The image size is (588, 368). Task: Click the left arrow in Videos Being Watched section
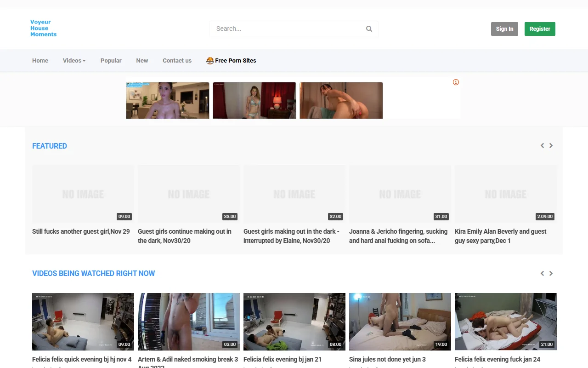pyautogui.click(x=542, y=273)
